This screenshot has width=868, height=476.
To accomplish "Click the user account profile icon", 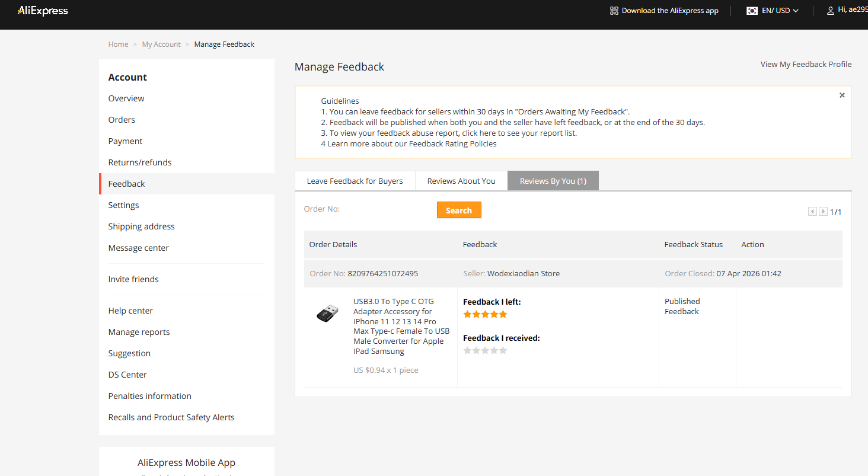I will (830, 11).
